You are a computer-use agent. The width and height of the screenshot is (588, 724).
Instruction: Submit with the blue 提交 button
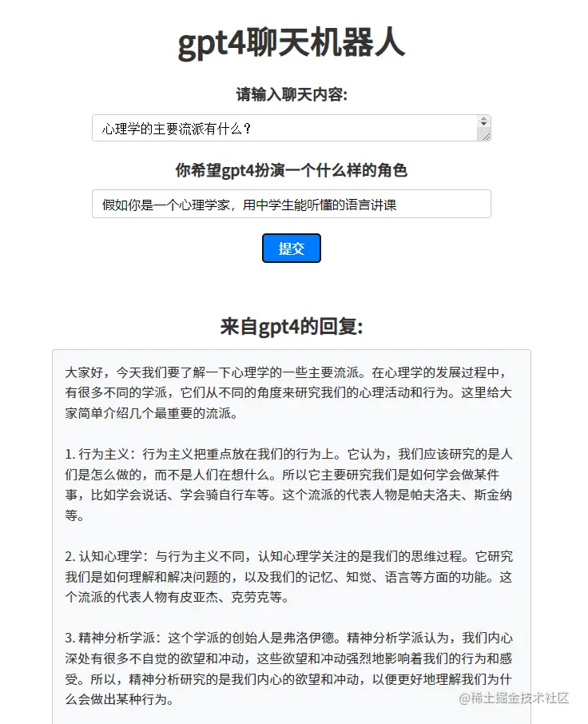coord(292,249)
